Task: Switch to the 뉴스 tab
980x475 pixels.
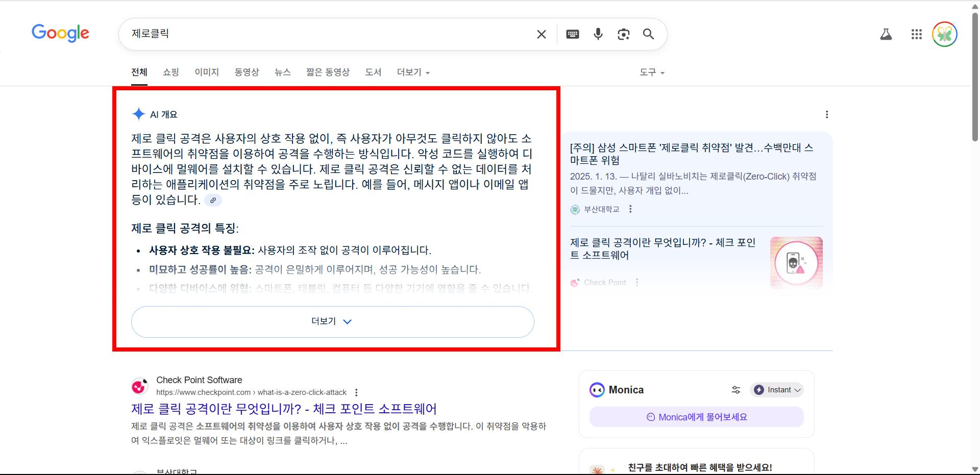Action: (283, 72)
